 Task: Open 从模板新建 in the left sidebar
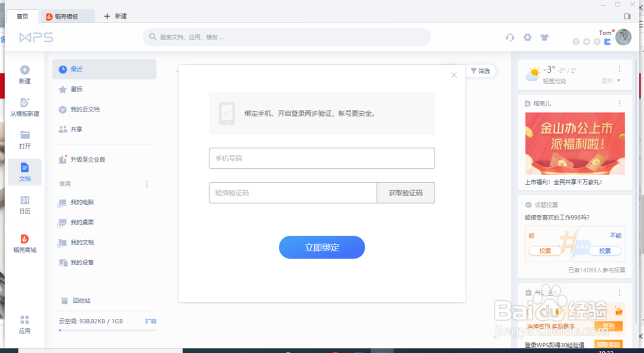24,107
